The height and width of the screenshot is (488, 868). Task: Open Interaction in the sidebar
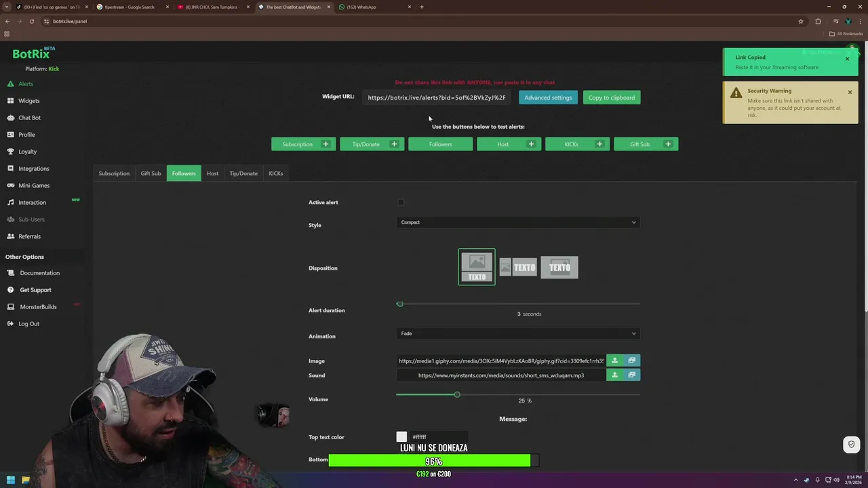pyautogui.click(x=32, y=203)
